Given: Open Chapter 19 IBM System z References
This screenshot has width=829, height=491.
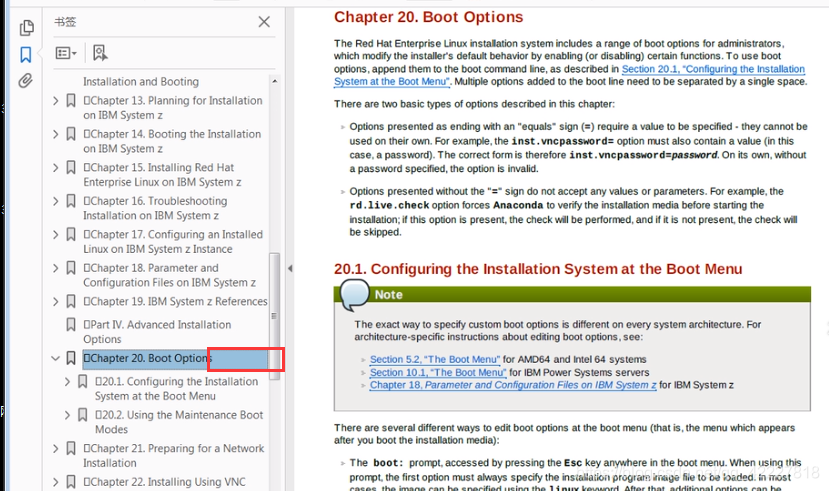Looking at the screenshot, I should [175, 302].
